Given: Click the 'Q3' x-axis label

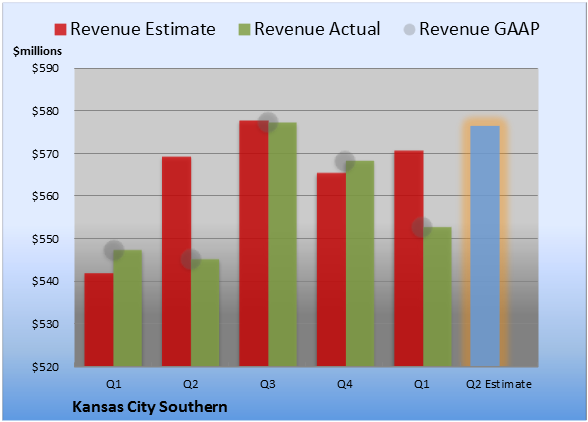Looking at the screenshot, I should click(268, 384).
